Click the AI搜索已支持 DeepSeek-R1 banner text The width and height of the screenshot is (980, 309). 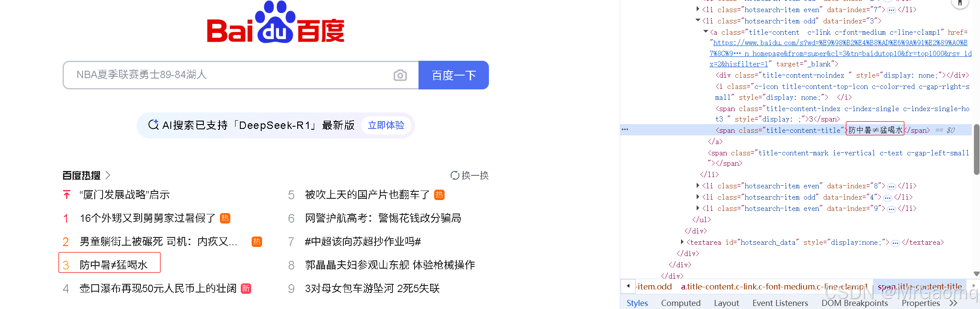[258, 125]
